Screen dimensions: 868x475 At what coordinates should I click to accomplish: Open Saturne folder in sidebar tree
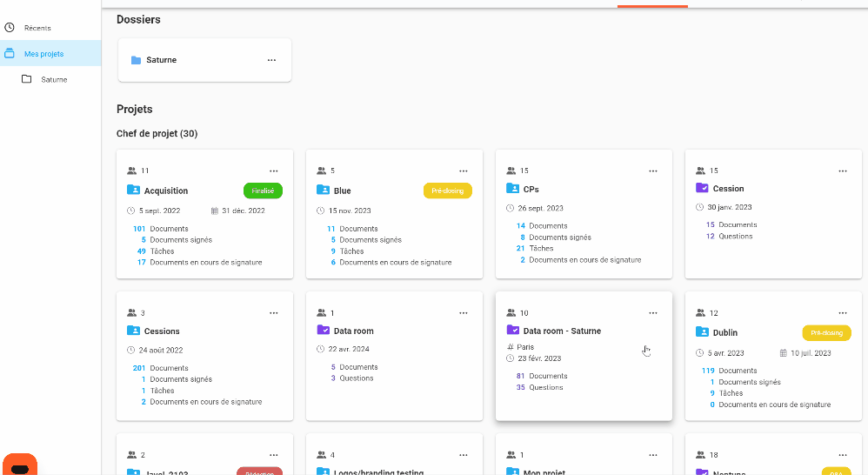pos(53,79)
